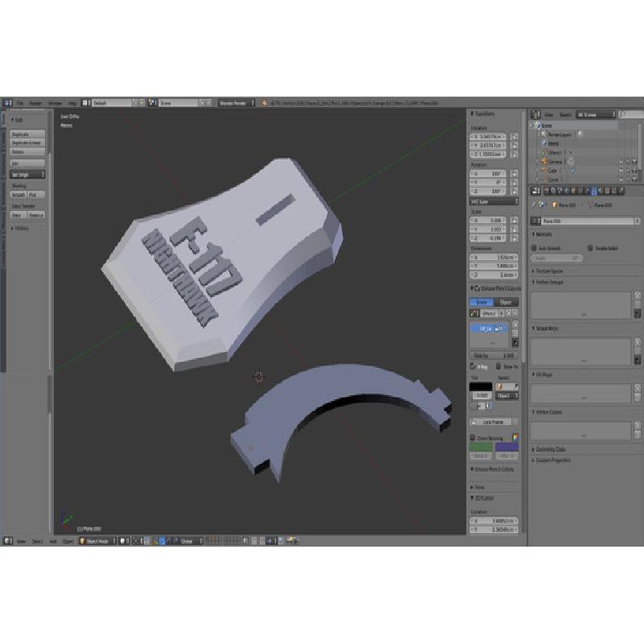
Task: Click the Blender logo in info header
Action: pyautogui.click(x=264, y=103)
